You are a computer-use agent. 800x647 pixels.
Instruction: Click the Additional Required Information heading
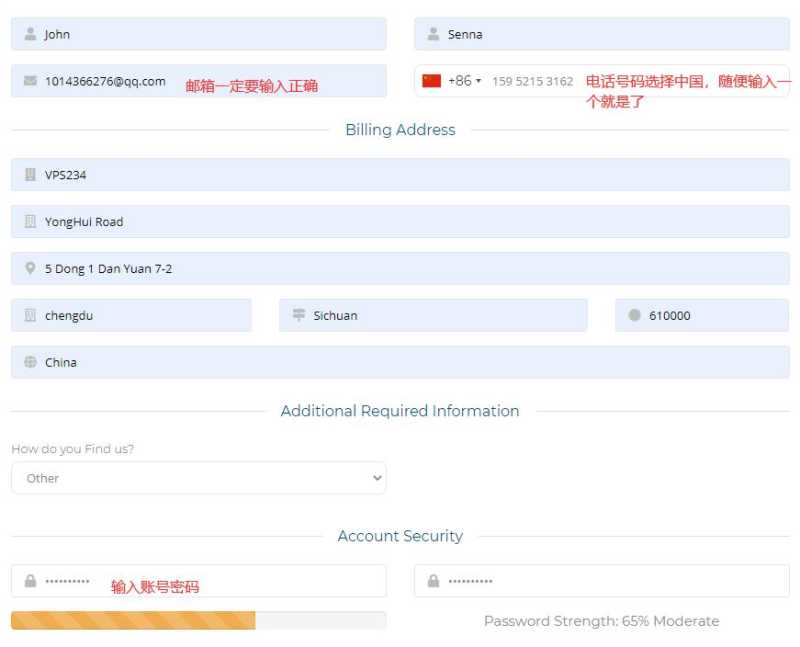[x=400, y=411]
